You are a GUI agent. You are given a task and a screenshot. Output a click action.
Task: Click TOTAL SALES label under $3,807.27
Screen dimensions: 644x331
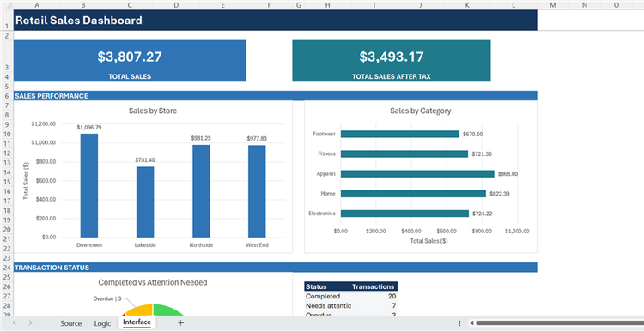pos(130,76)
